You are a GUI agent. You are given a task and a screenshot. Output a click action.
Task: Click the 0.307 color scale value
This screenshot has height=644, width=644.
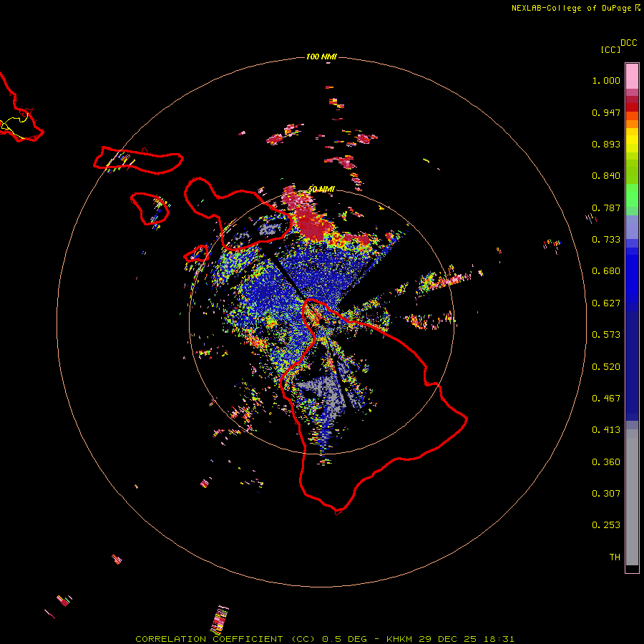point(606,494)
